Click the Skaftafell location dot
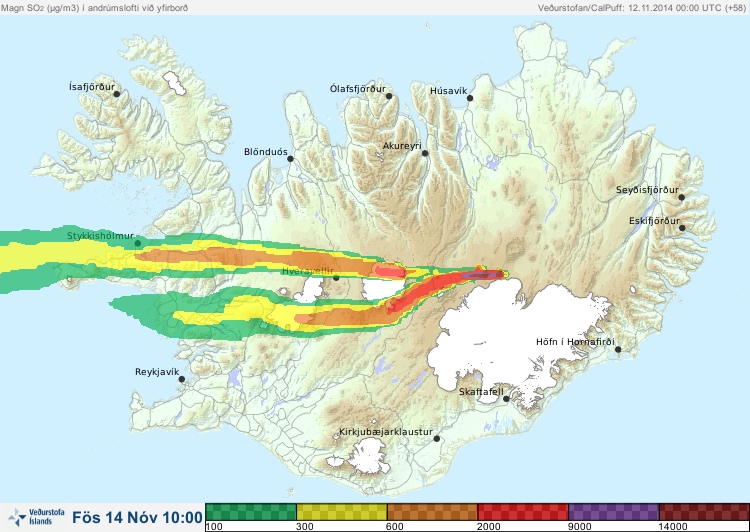The width and height of the screenshot is (750, 532). coord(507,399)
